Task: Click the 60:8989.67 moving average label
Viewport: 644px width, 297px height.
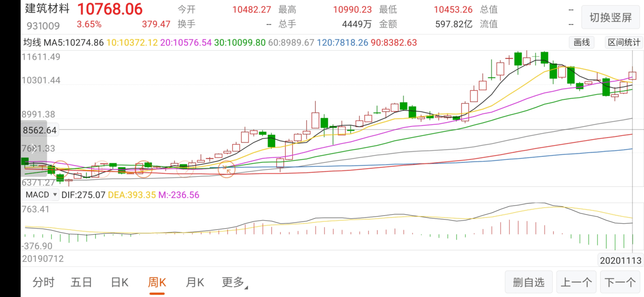Action: coord(291,43)
